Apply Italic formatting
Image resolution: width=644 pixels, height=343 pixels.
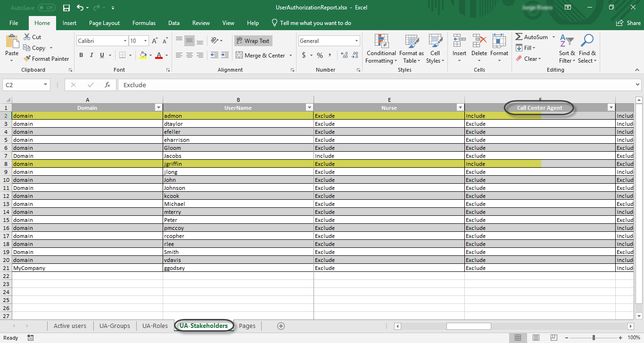coord(91,55)
